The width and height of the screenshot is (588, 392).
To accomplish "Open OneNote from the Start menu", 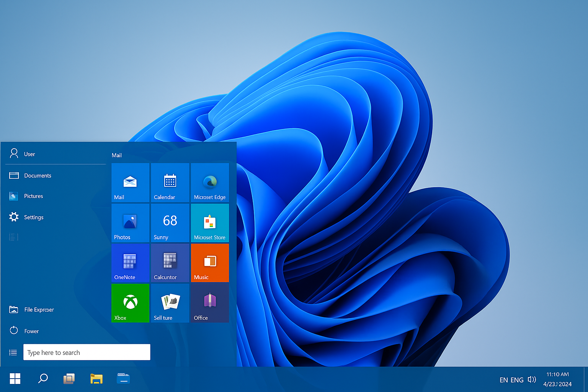I will 130,263.
